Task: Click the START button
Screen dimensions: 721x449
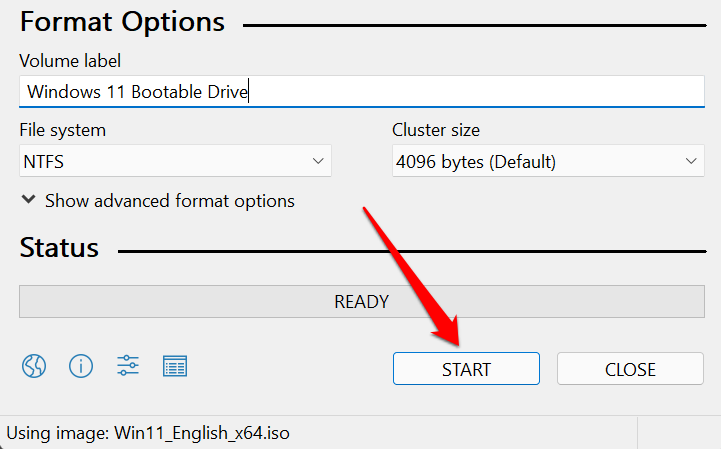Action: (466, 369)
